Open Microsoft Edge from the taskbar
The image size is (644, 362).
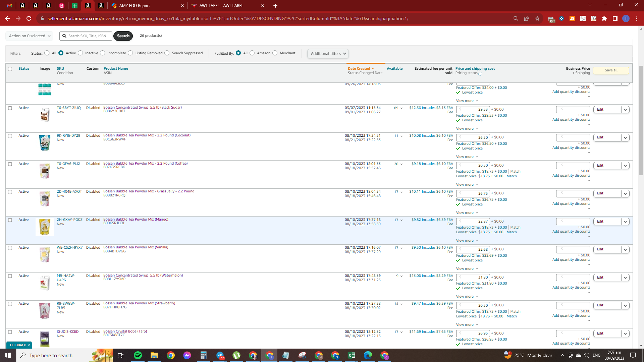point(368,355)
